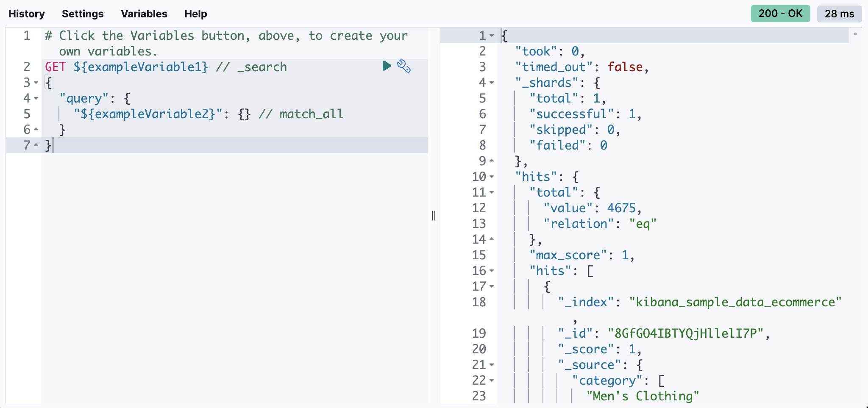Select editor line number 5
868x408 pixels.
click(x=26, y=114)
